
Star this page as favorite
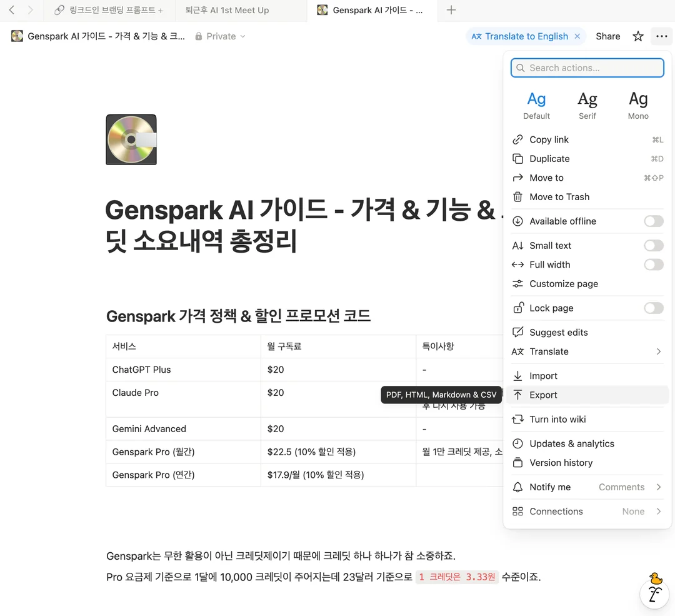[x=637, y=36]
